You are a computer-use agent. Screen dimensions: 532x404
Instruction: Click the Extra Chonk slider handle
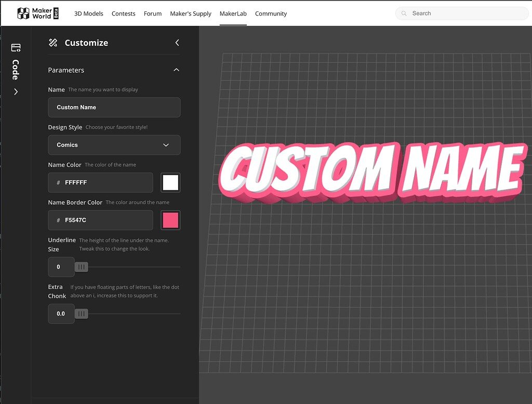[x=81, y=314]
